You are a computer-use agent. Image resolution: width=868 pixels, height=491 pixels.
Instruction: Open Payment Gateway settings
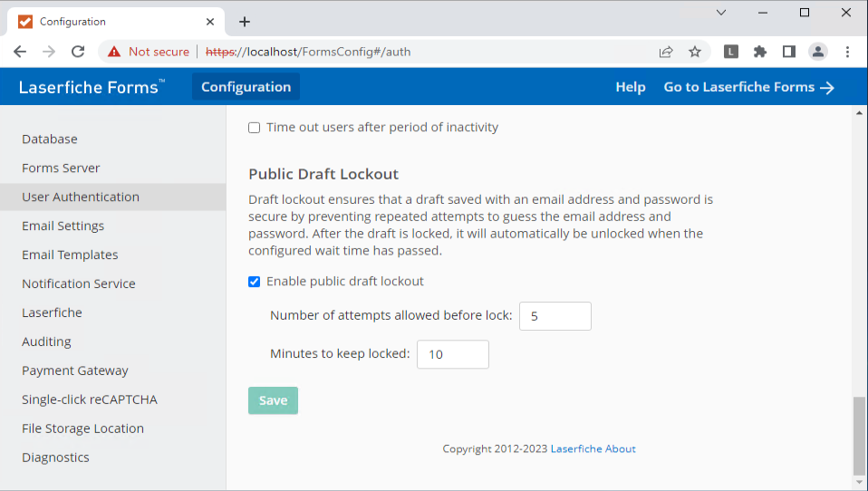[x=113, y=371]
